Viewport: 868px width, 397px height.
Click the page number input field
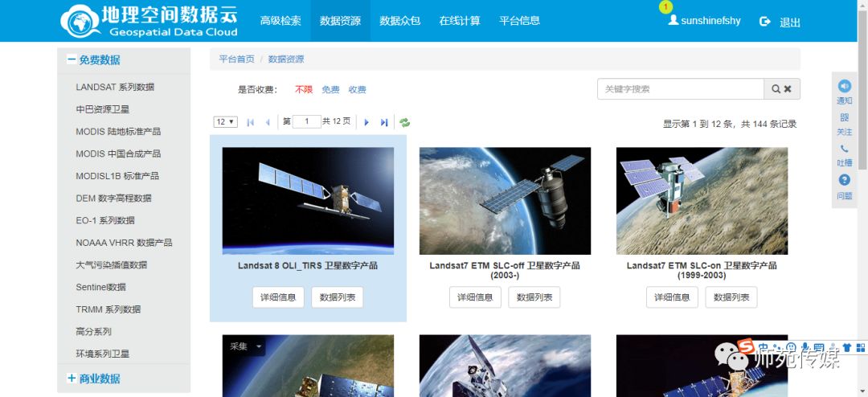307,122
